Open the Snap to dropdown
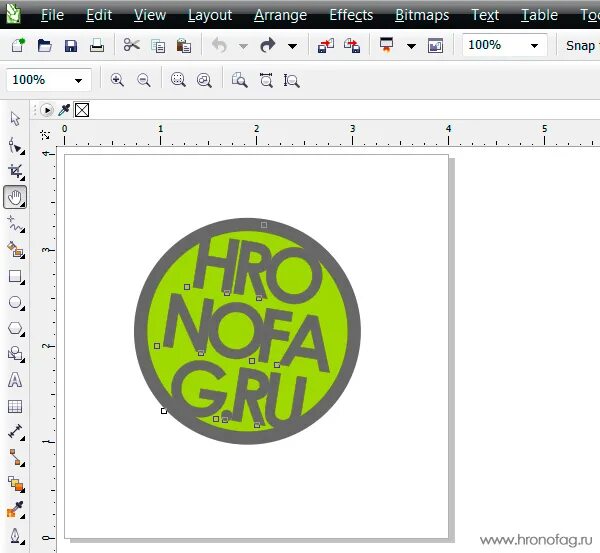The width and height of the screenshot is (600, 553). coord(581,46)
